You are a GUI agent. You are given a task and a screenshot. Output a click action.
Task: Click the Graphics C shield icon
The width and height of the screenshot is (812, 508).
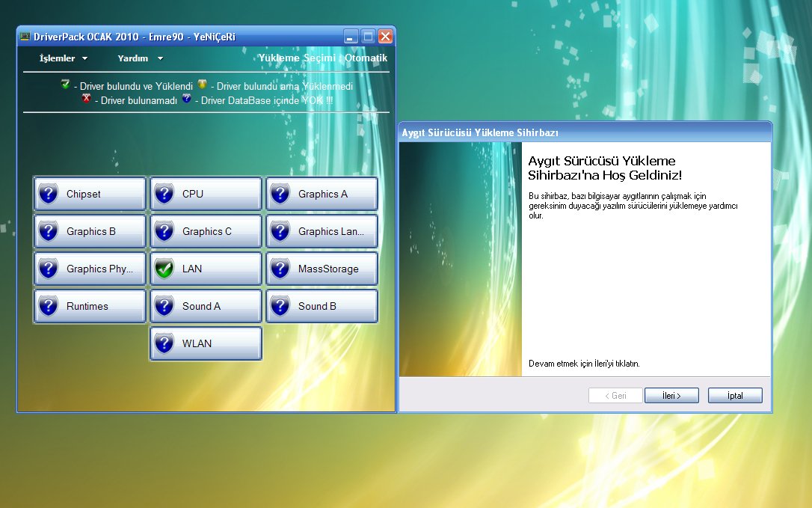[x=164, y=231]
